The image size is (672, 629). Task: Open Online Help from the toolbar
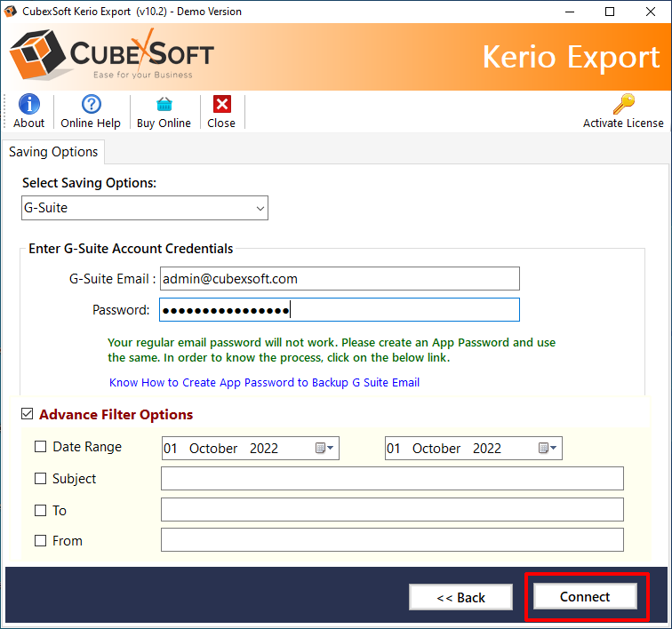[x=91, y=104]
